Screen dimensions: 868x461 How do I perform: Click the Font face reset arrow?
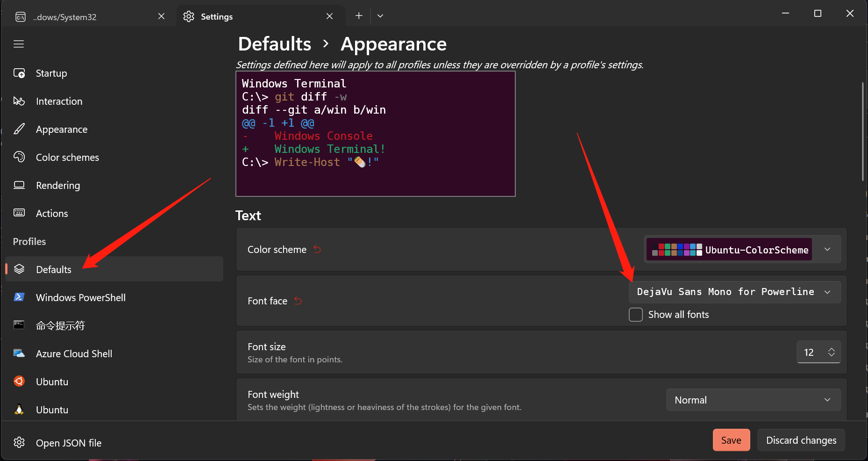(298, 301)
